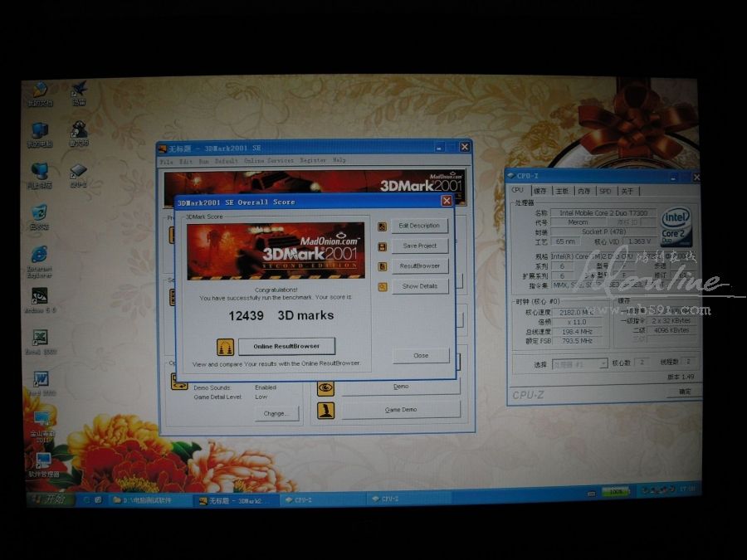Click the icon left of Online ResultBrowser
Screen dimensions: 747x560
[x=225, y=347]
